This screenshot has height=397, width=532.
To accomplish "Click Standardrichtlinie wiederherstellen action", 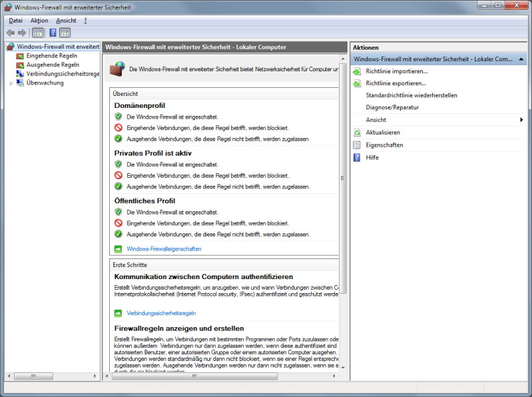I will [411, 95].
